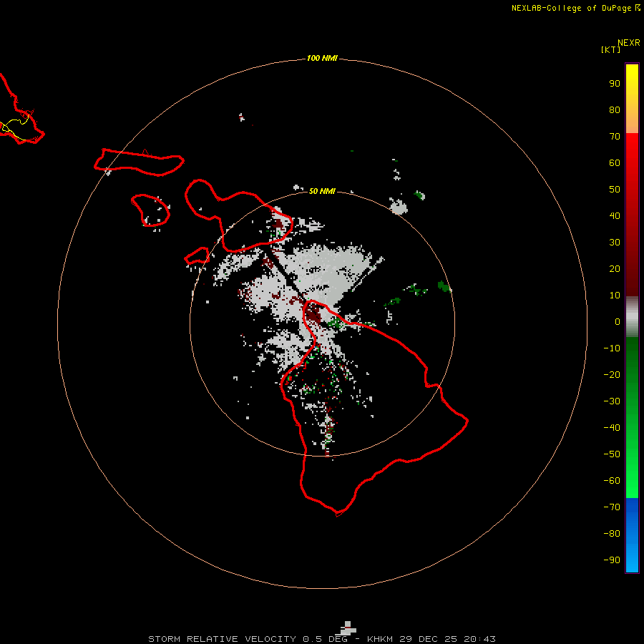Click the NEXR label above the color scale
The height and width of the screenshot is (644, 644).
pos(628,43)
